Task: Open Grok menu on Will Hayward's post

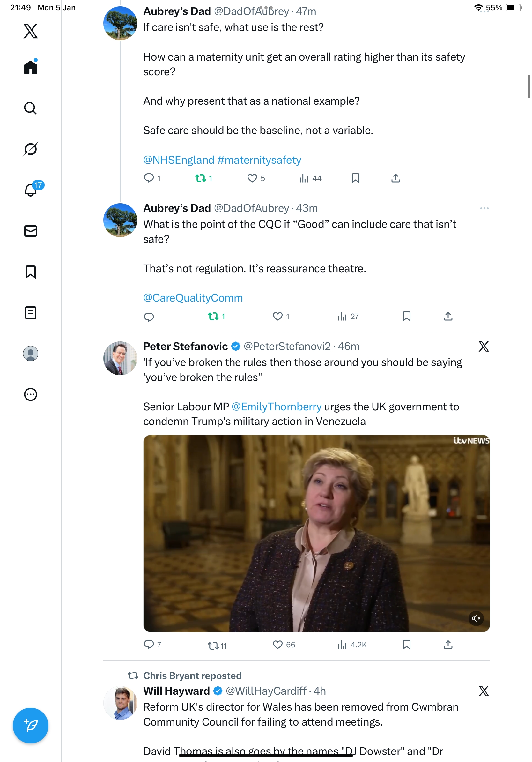Action: point(484,691)
